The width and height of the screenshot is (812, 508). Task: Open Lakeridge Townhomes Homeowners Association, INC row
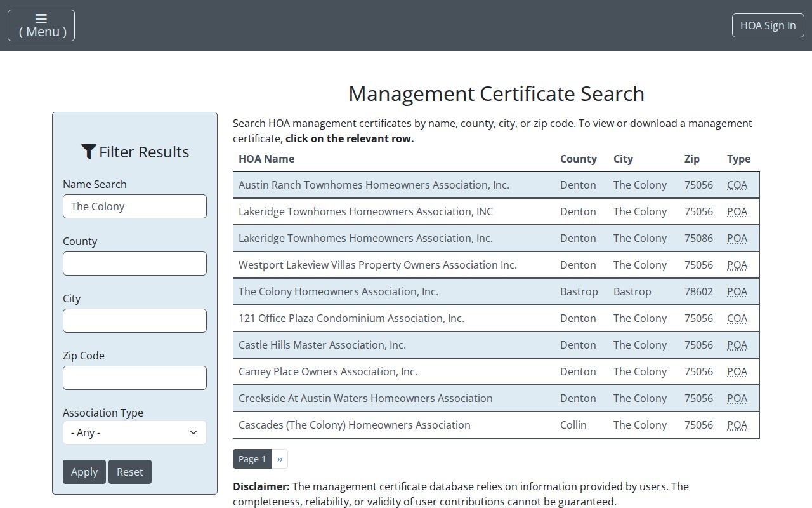coord(496,211)
